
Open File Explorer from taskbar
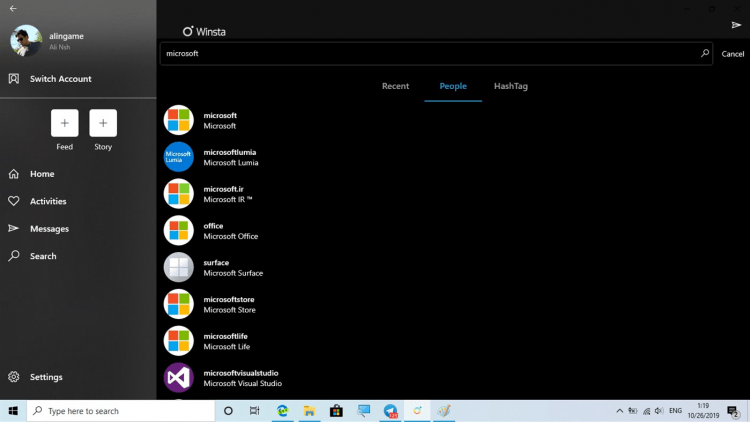point(309,411)
